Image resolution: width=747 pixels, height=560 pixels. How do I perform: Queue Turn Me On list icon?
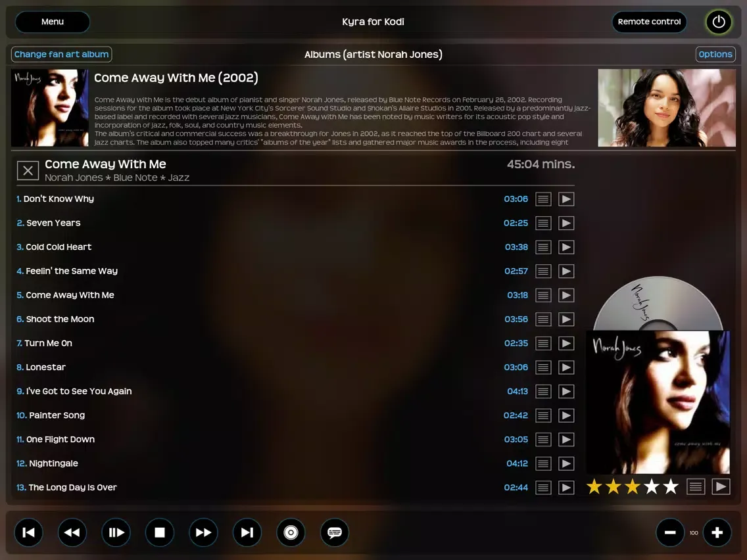(x=543, y=343)
